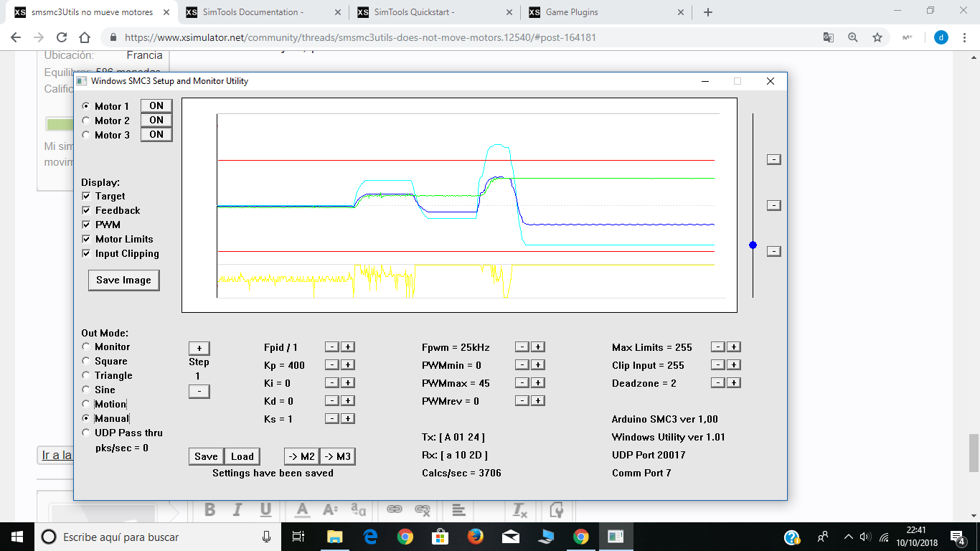The image size is (980, 551).
Task: Choose Monitor out mode
Action: (x=86, y=347)
